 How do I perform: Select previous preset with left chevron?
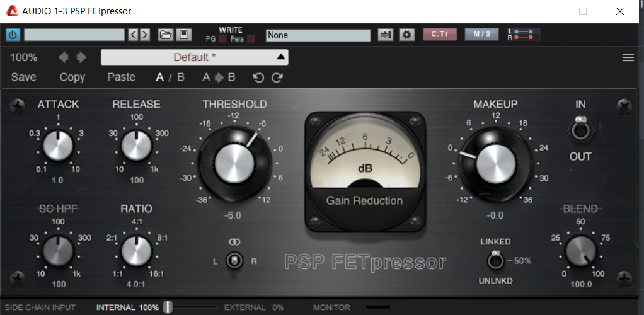(x=133, y=35)
